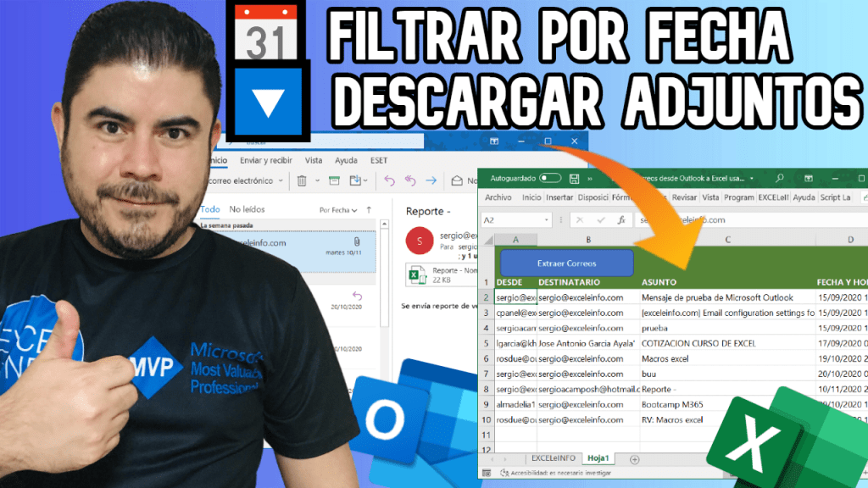This screenshot has width=868, height=488.
Task: Click the paperclip attachment icon on martes 10/11 email
Action: point(357,241)
